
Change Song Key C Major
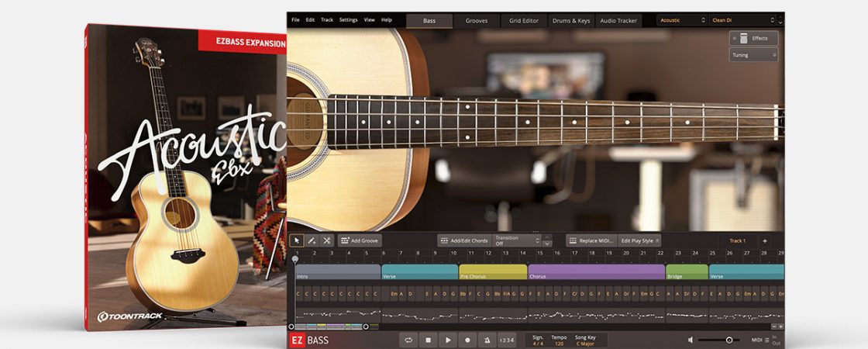pos(587,344)
